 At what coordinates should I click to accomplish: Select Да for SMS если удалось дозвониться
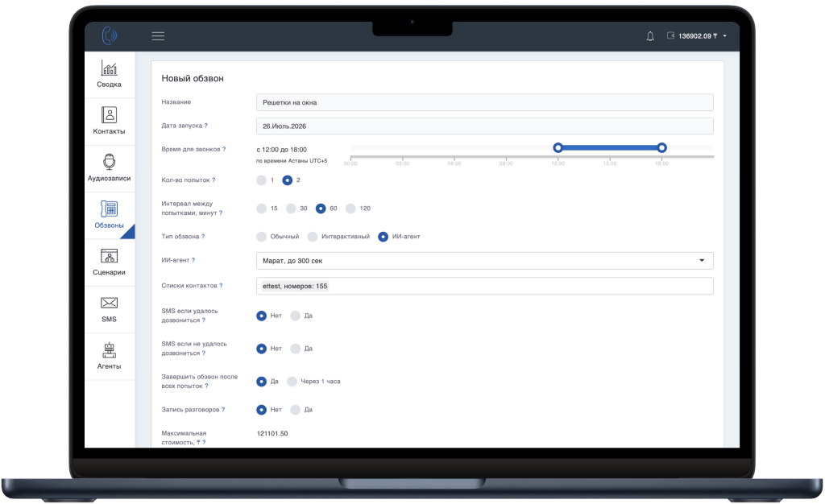click(295, 316)
